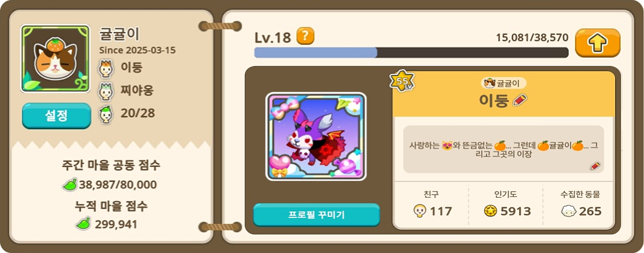Click the cumulative score green leaf icon

click(83, 224)
